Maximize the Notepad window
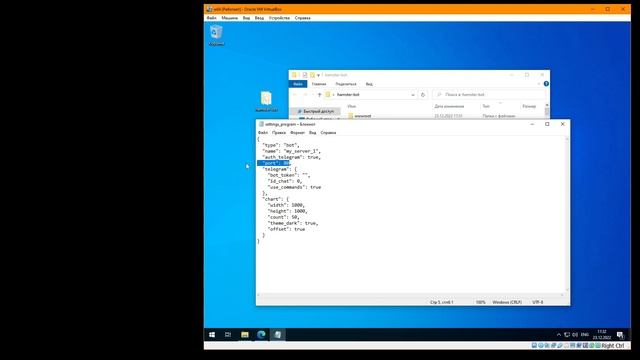The width and height of the screenshot is (640, 360). point(547,124)
